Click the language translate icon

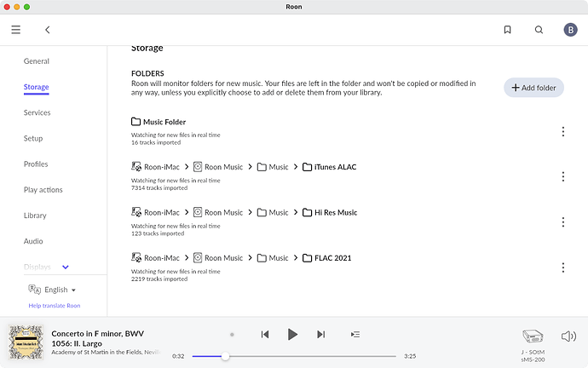pos(34,290)
